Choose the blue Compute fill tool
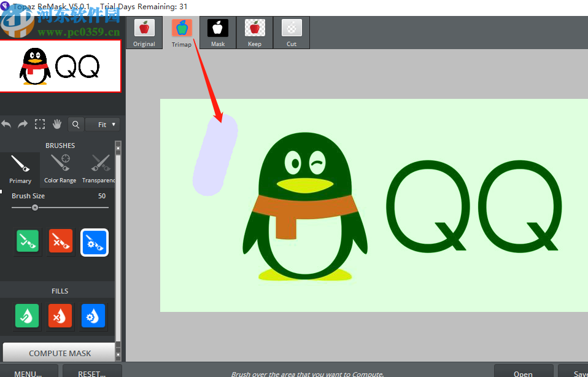This screenshot has width=588, height=377. click(93, 316)
